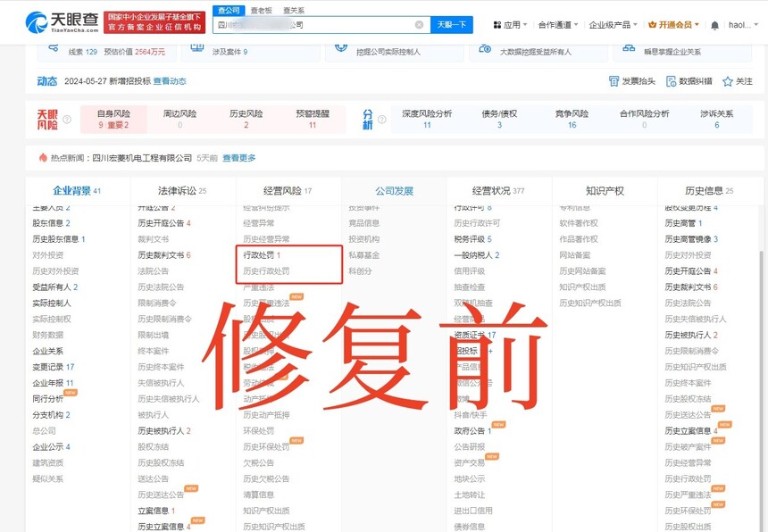Select the 查关系 search tab
The image size is (768, 532).
coord(294,11)
